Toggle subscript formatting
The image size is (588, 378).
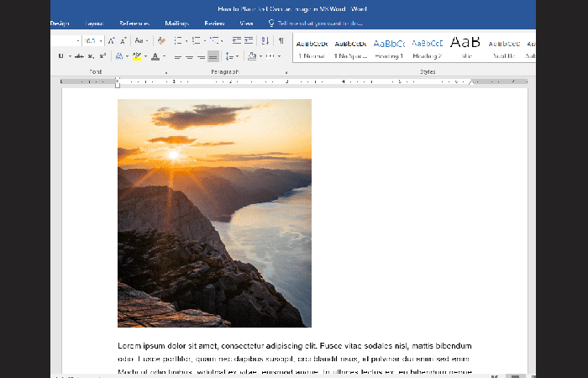(91, 56)
